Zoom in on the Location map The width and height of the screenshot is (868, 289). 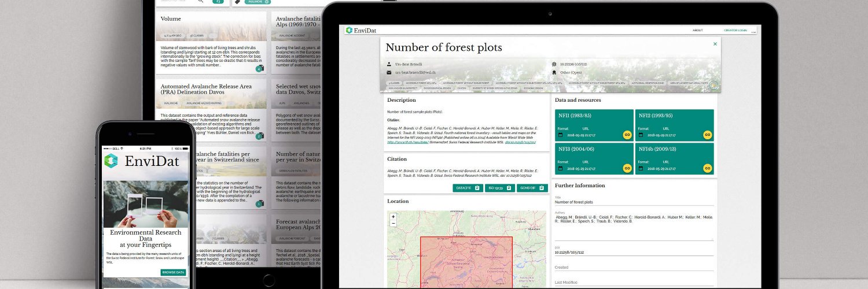393,217
